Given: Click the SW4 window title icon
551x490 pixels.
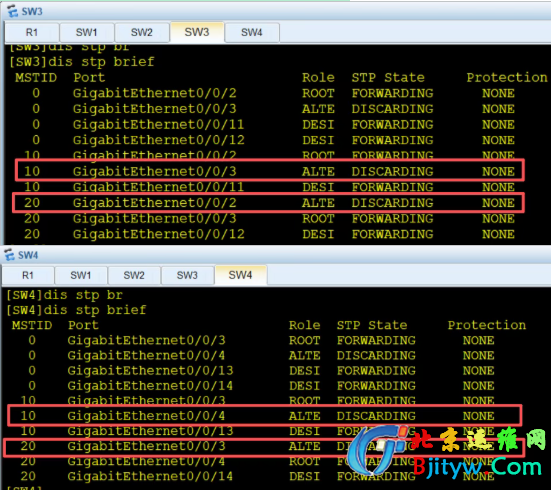Looking at the screenshot, I should pos(9,255).
